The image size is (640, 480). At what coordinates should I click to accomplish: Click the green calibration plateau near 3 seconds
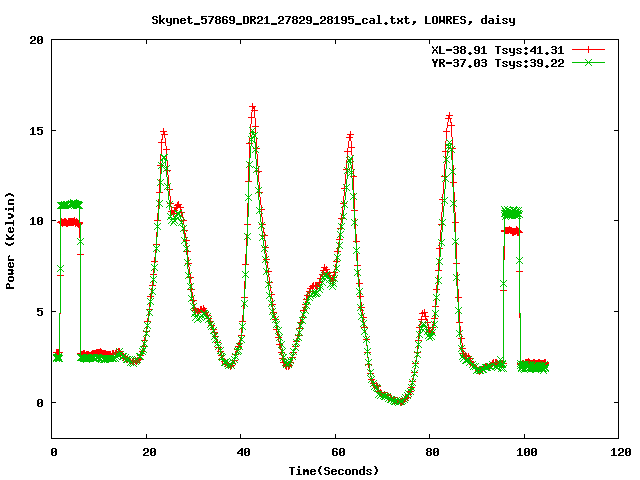[x=70, y=204]
